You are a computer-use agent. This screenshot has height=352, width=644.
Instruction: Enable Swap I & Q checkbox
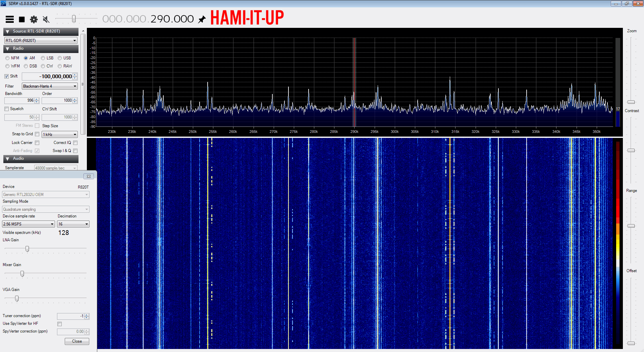tap(75, 151)
